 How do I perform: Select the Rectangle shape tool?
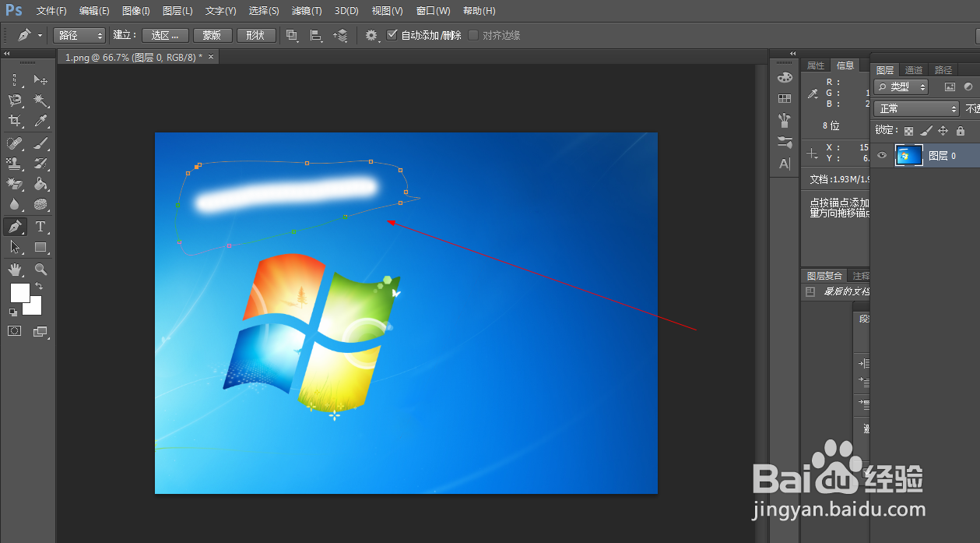(40, 247)
